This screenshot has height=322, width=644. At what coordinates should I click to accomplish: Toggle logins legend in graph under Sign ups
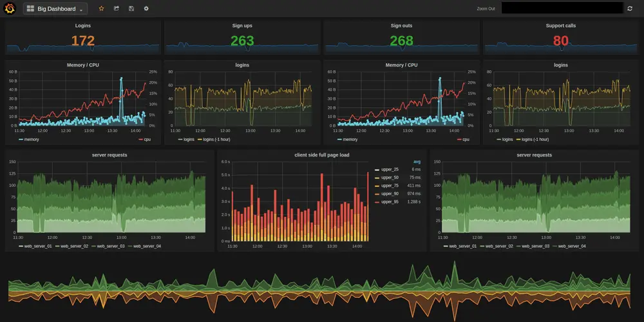pos(186,139)
